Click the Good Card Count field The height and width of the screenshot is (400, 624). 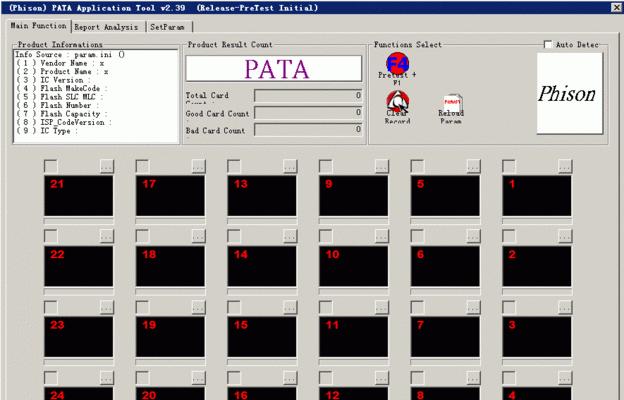(308, 113)
